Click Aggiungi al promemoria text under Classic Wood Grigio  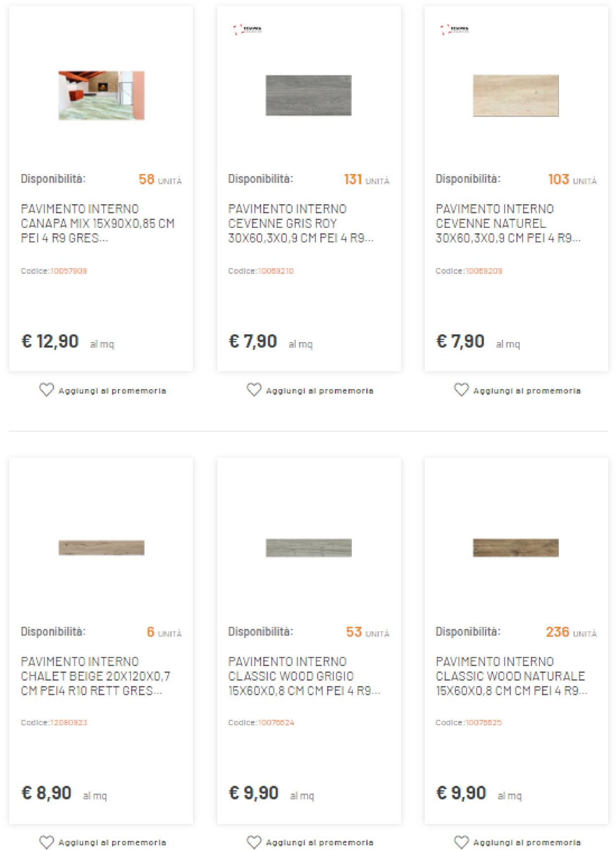click(319, 842)
